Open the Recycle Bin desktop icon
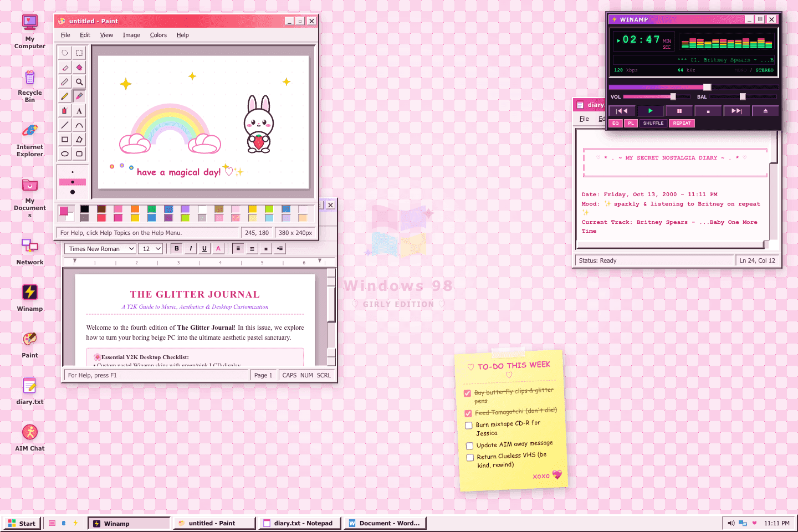 pos(30,86)
